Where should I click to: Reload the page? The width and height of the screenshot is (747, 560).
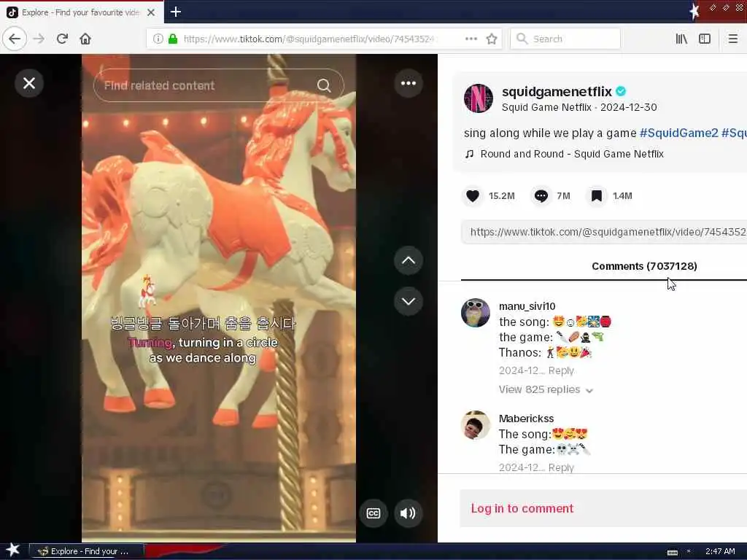tap(62, 39)
